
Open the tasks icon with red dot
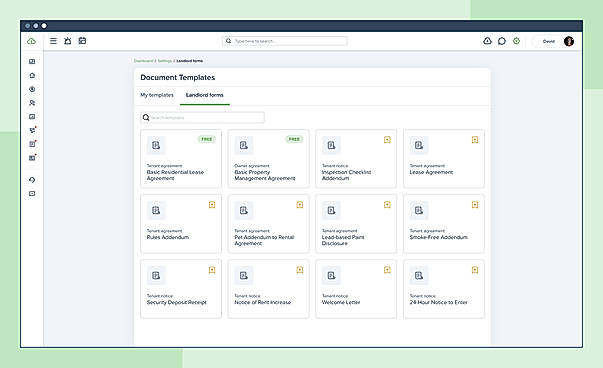point(33,144)
